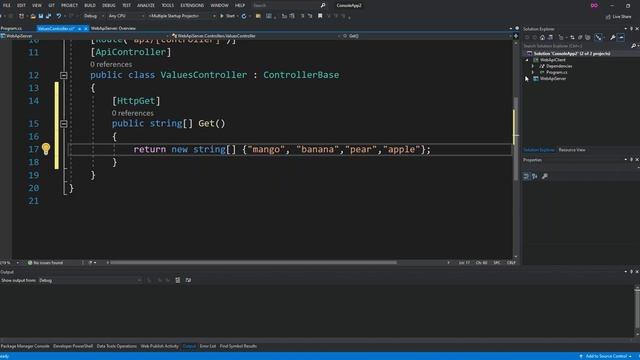Screen dimensions: 640x360
Task: Click the No issues found indicator
Action: pos(45,262)
